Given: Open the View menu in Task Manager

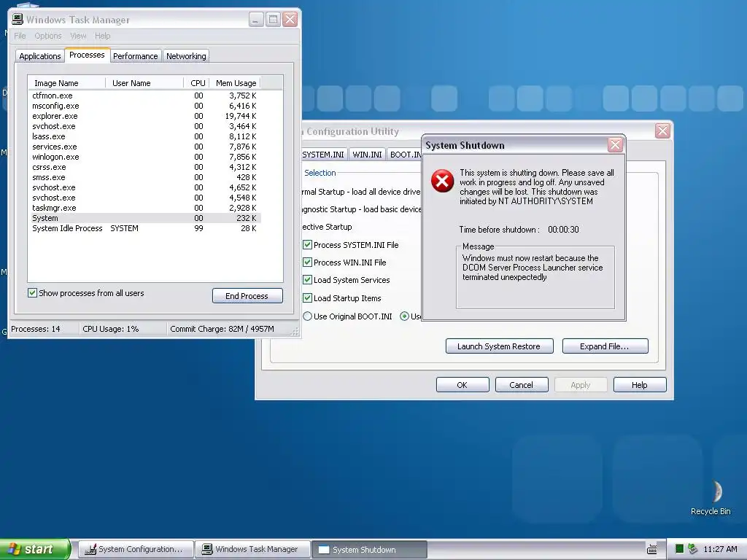Looking at the screenshot, I should pos(78,36).
